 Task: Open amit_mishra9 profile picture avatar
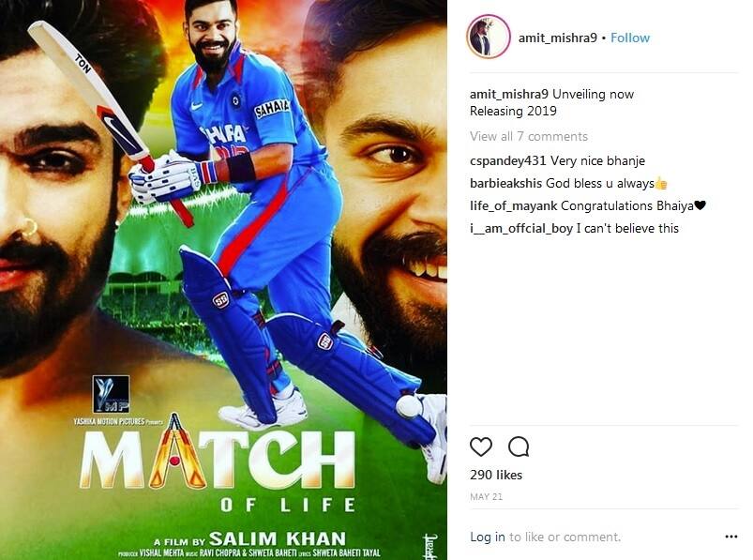coord(489,37)
